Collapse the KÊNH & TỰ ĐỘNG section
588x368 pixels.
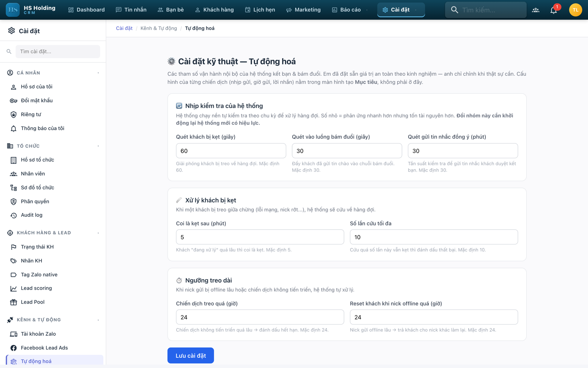click(x=98, y=320)
